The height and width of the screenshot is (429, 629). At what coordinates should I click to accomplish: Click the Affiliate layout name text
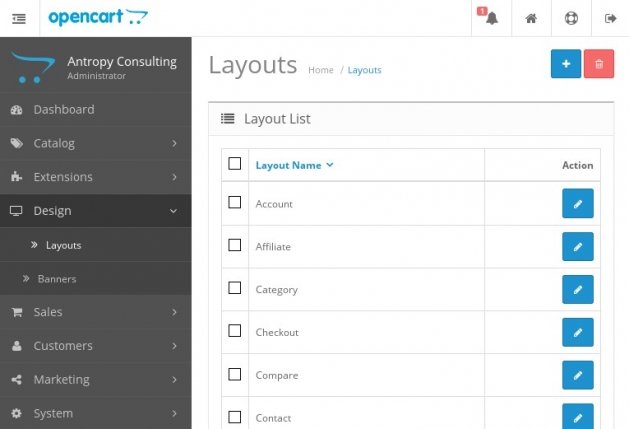(273, 247)
